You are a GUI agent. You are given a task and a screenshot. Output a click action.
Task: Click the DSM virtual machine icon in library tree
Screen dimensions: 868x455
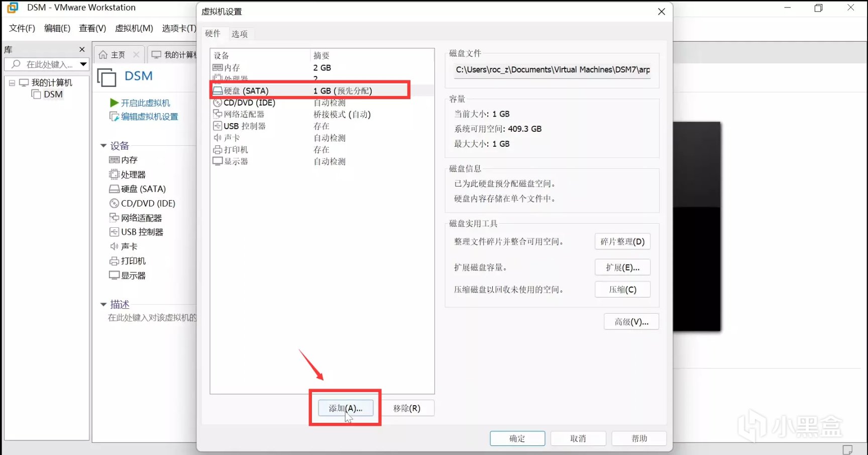coord(36,95)
